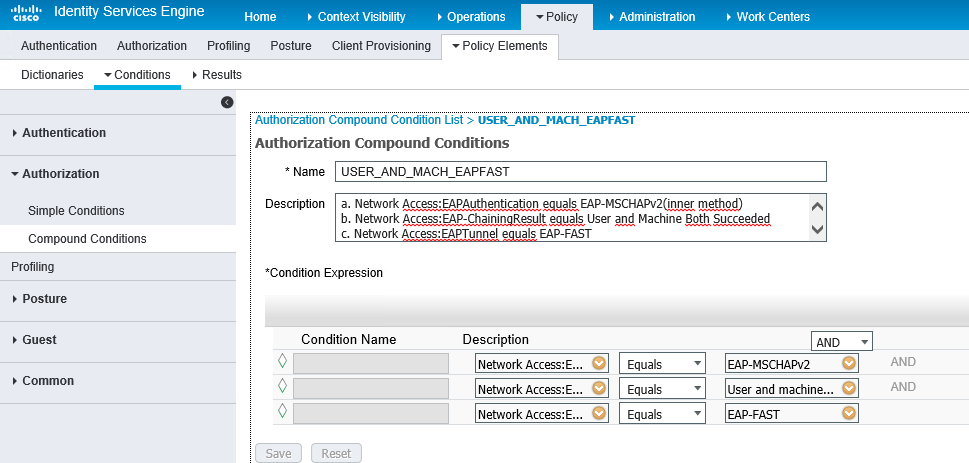Collapse the left sidebar with the arrow icon
This screenshot has width=969, height=463.
227,102
